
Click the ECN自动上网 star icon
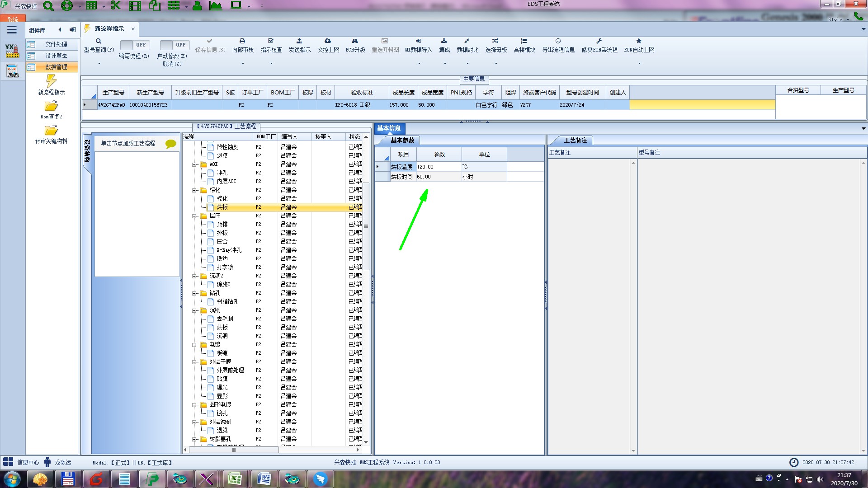pos(639,41)
